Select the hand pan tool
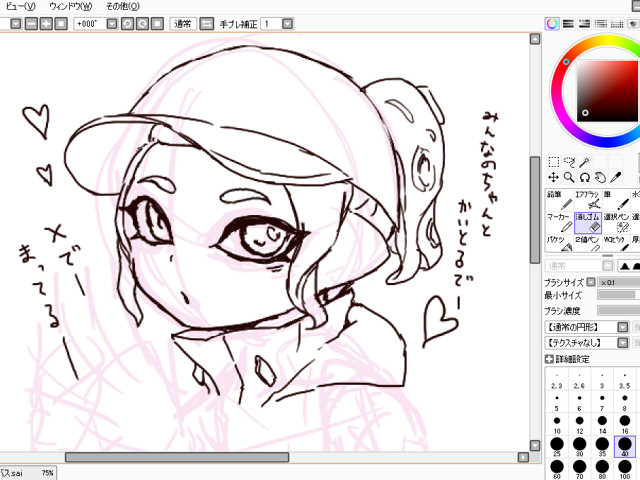The image size is (640, 480). click(600, 178)
